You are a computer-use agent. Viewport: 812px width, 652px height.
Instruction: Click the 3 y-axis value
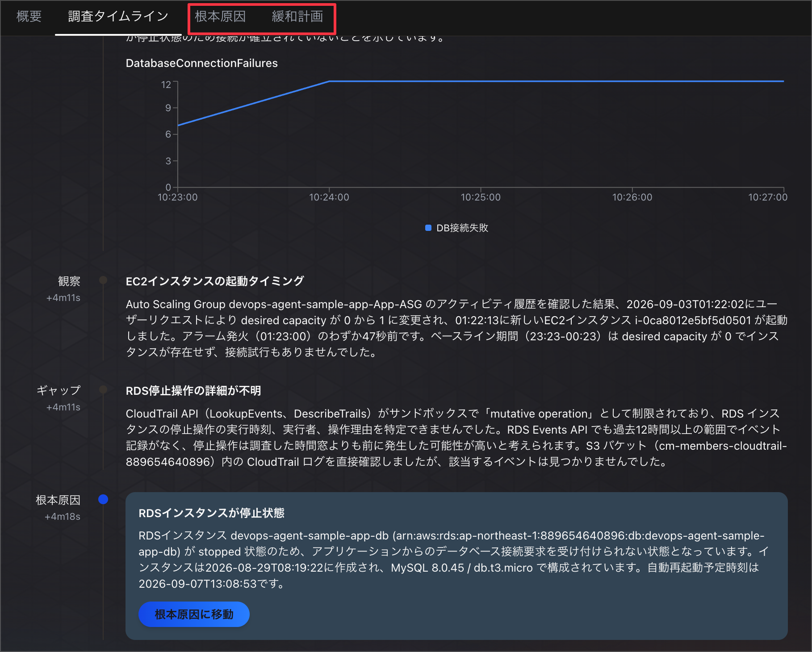click(x=168, y=161)
